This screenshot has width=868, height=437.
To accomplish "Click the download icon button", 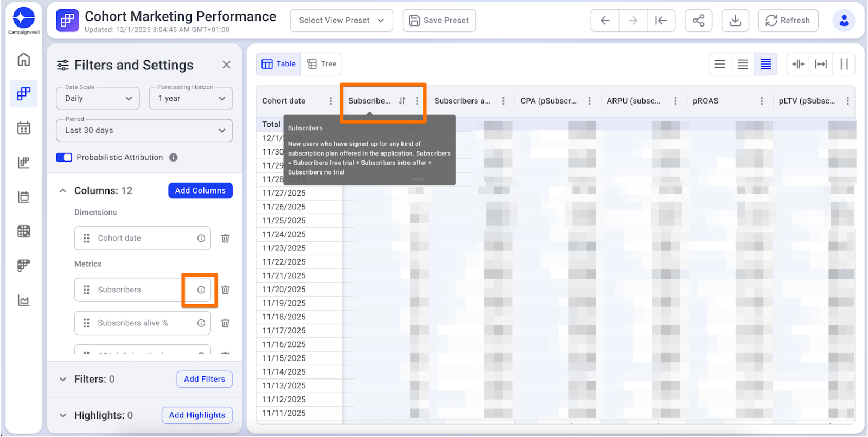I will pos(735,21).
